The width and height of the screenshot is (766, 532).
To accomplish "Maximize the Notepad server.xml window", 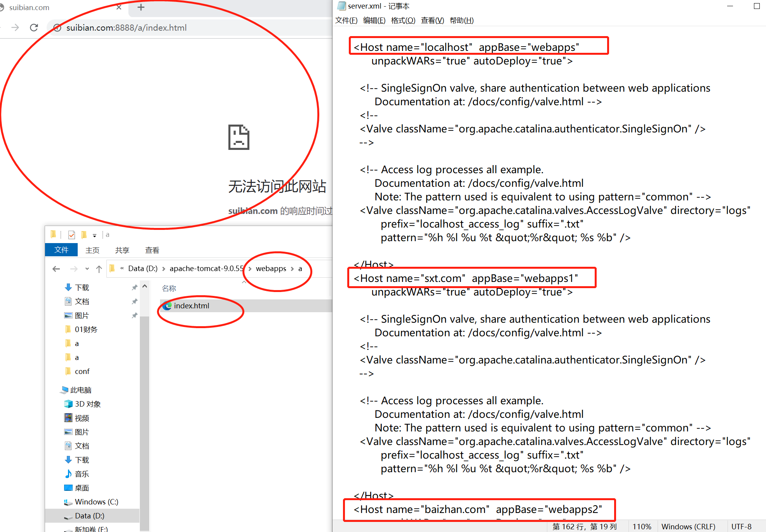I will pos(757,6).
